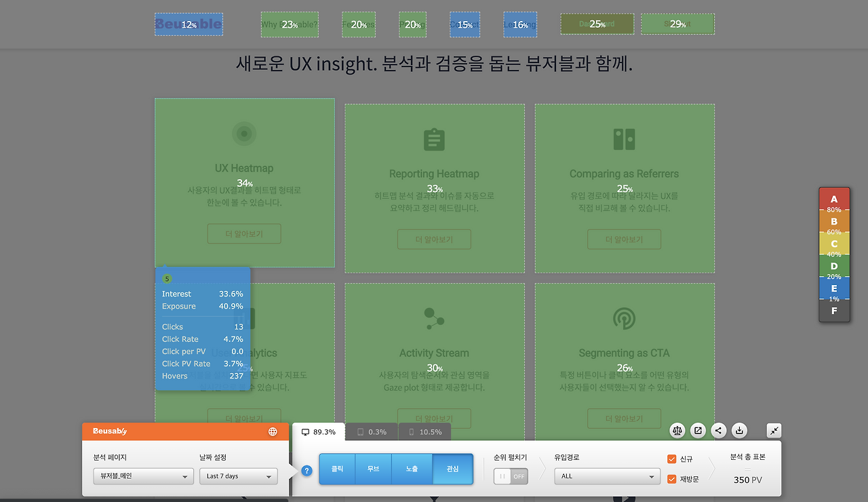This screenshot has height=502, width=868.
Task: Click the share icon in the toolbar
Action: tap(718, 430)
